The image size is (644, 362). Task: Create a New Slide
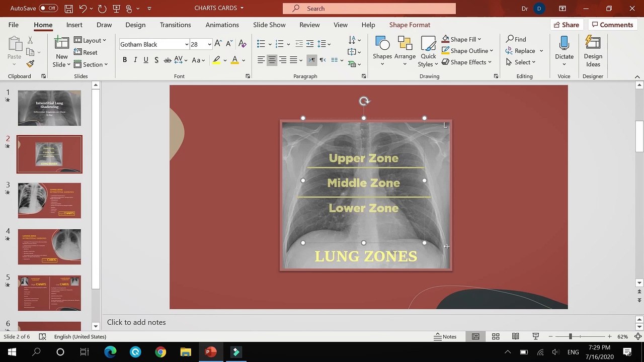(61, 52)
